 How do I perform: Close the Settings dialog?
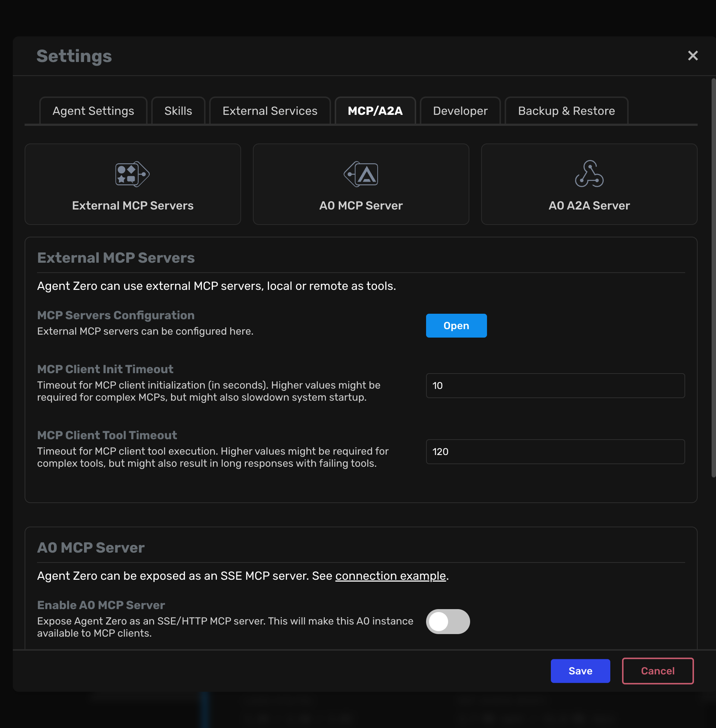pos(693,56)
